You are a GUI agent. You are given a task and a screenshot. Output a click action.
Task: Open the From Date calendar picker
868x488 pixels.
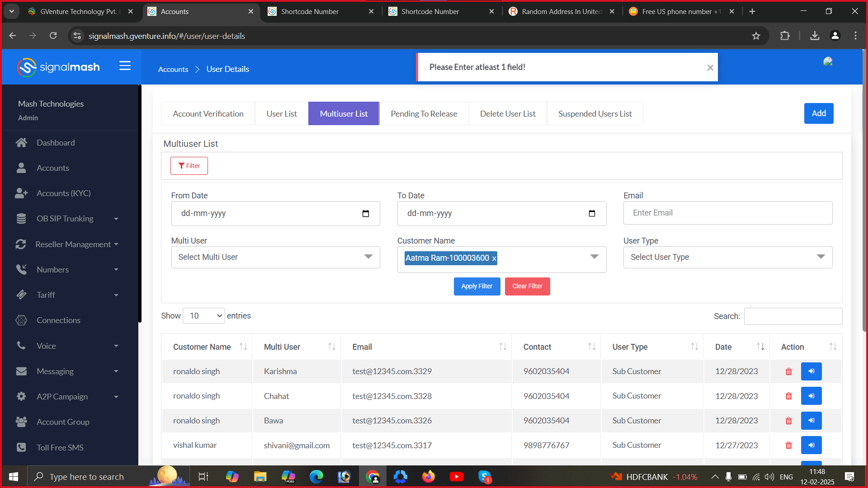coord(366,214)
